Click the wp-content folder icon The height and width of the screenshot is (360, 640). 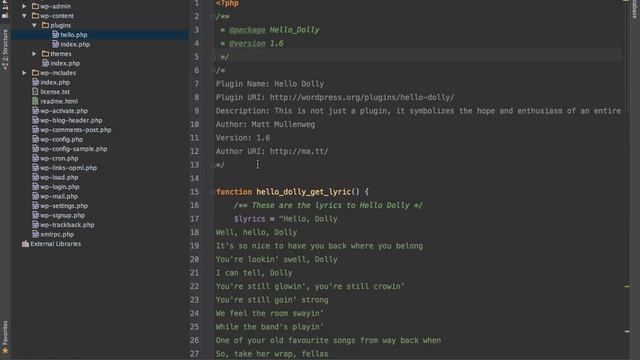36,16
